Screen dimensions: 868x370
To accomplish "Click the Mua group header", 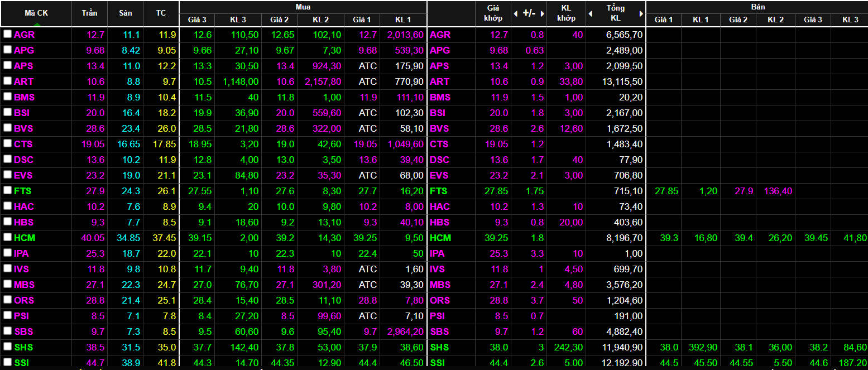I will coord(303,7).
